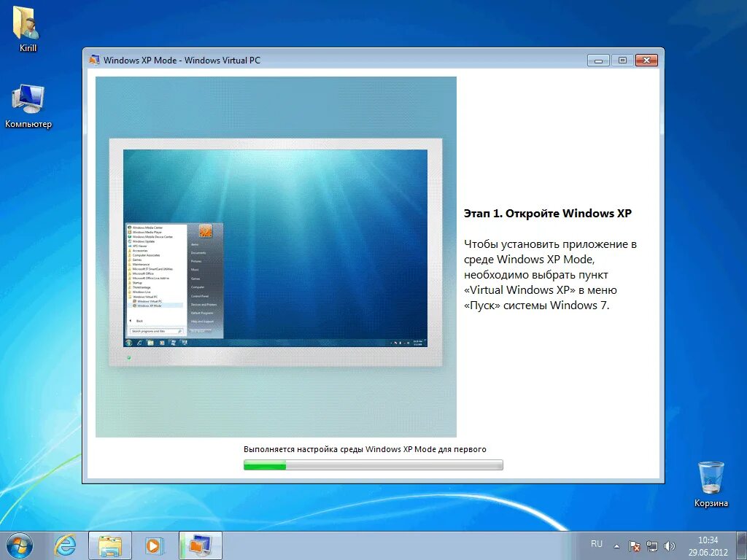This screenshot has width=747, height=560.
Task: Click the green setup progress bar
Action: click(373, 464)
